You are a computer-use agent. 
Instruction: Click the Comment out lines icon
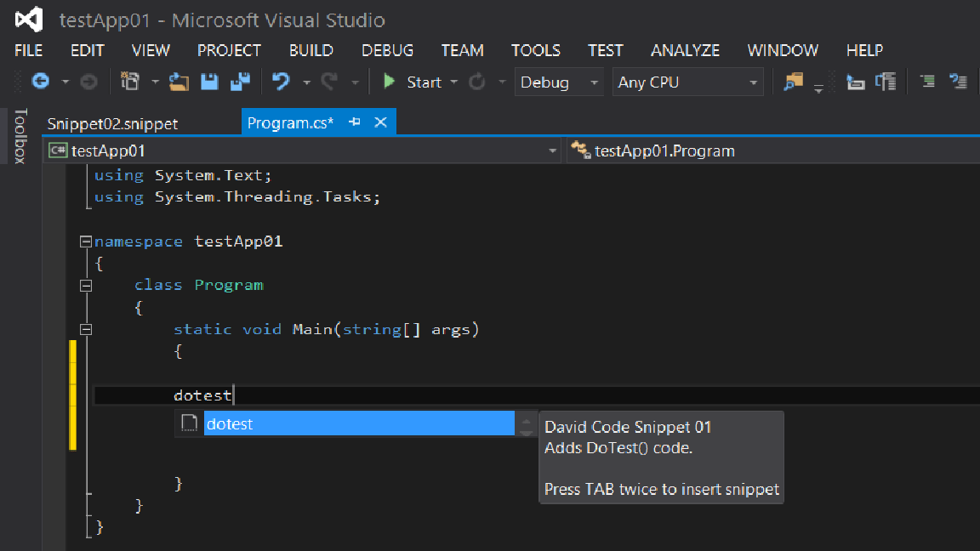pos(927,82)
